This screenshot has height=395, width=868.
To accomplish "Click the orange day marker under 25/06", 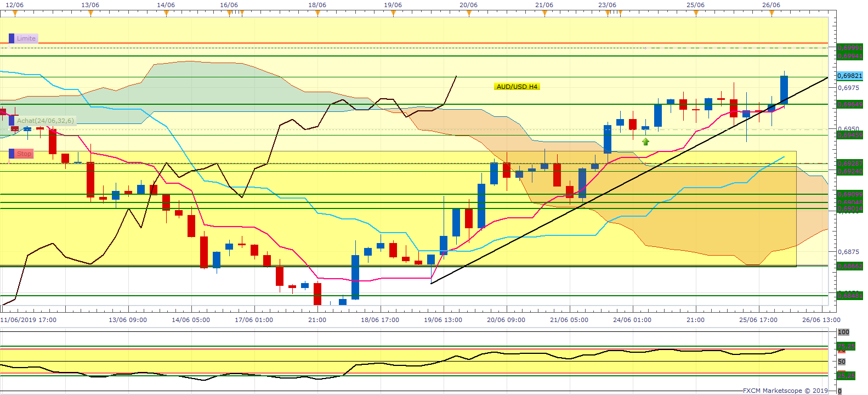I will click(x=696, y=14).
